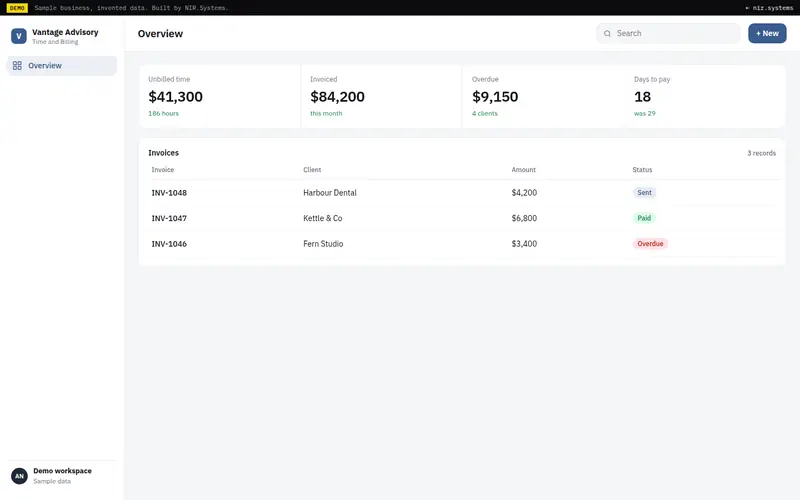Image resolution: width=800 pixels, height=500 pixels.
Task: Follow the nir.systems link in top bar
Action: [x=769, y=8]
